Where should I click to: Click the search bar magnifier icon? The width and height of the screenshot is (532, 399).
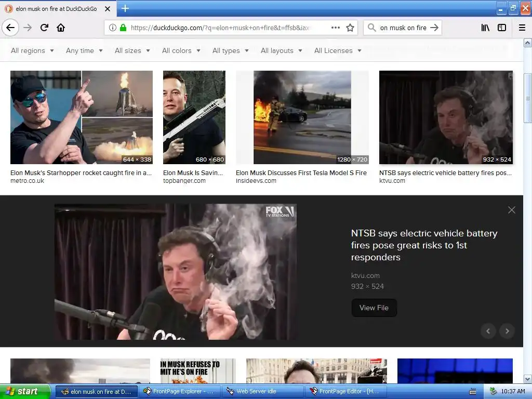pyautogui.click(x=372, y=28)
